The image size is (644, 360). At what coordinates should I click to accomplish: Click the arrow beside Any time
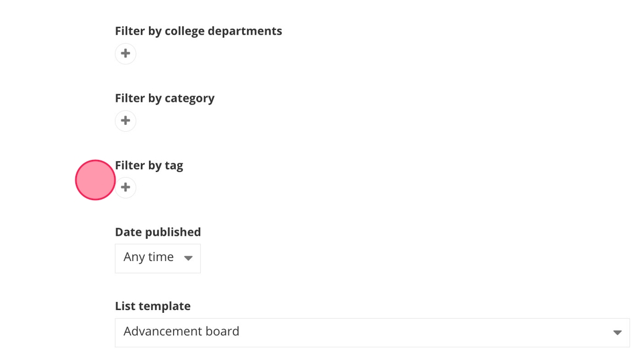click(188, 258)
